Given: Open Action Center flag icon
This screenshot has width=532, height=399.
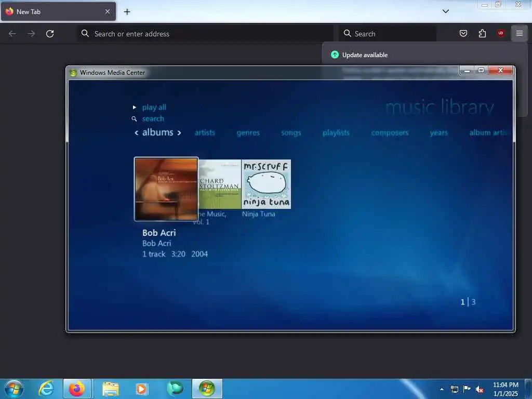Looking at the screenshot, I should [467, 389].
